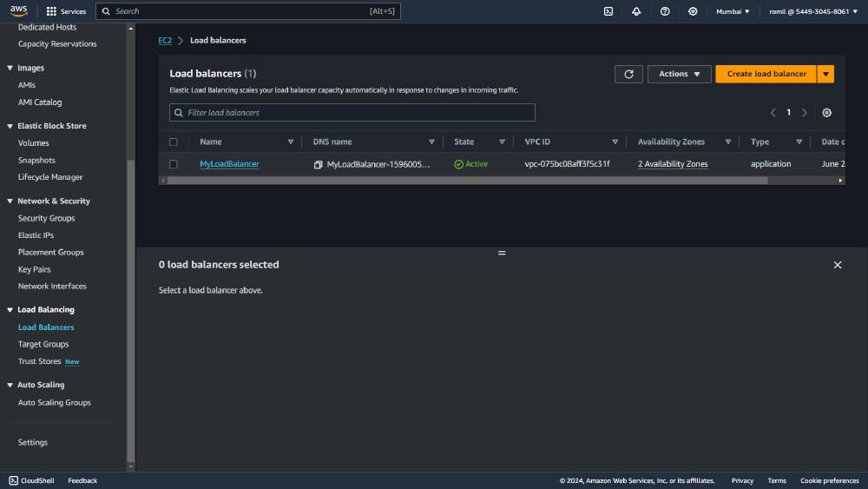Open Snapshots in sidebar
This screenshot has height=489, width=868.
(x=36, y=160)
